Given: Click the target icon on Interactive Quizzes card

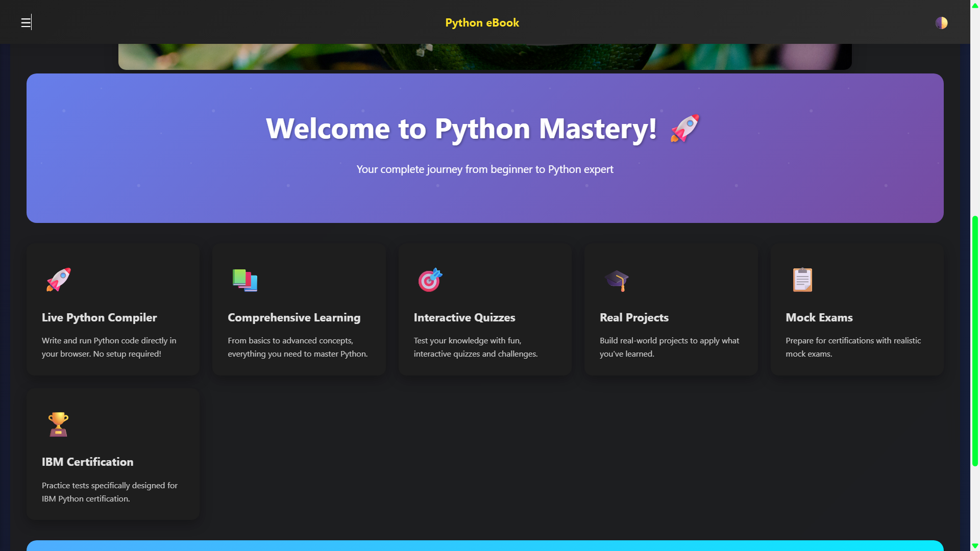Looking at the screenshot, I should click(x=430, y=280).
